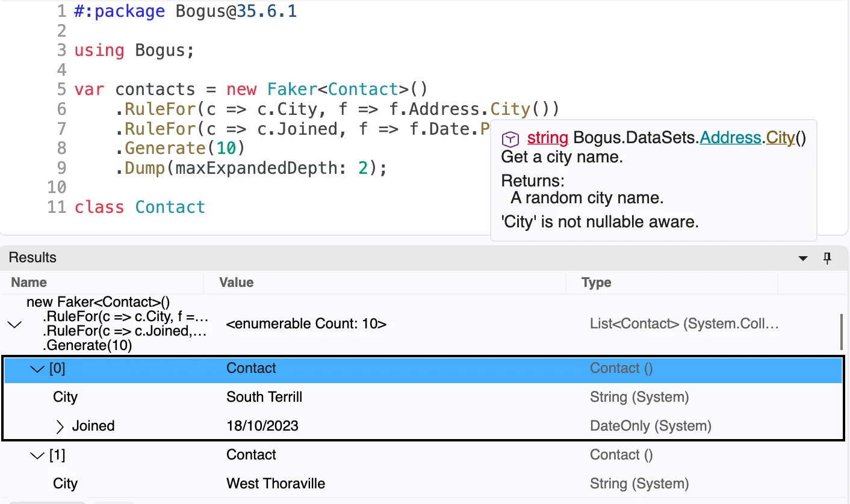Click the 'using Bogus;' code line
Viewport: 850px width, 504px height.
click(x=134, y=51)
